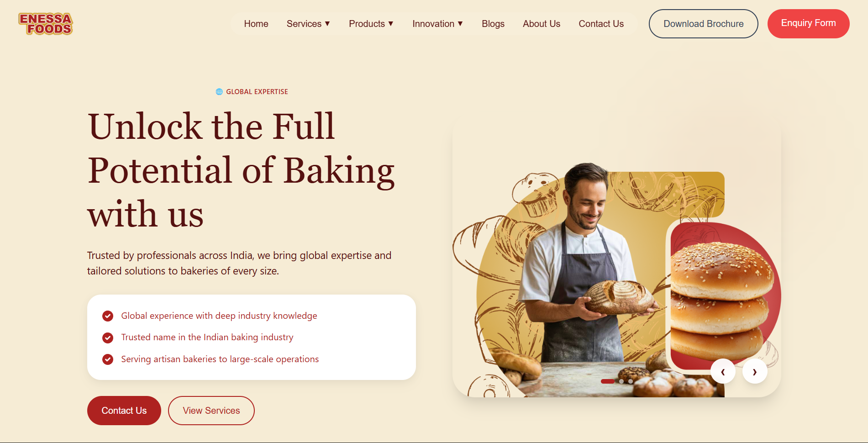Select the first active carousel indicator

coord(608,381)
